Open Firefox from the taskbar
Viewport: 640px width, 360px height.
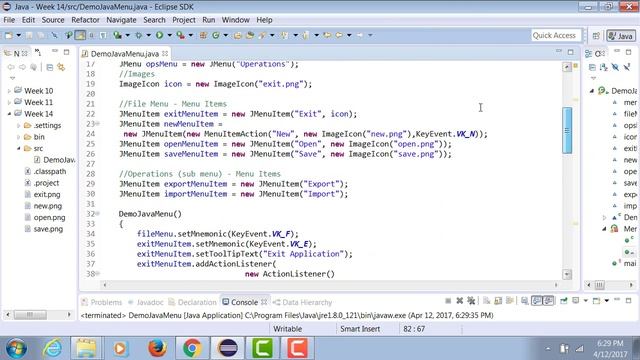point(157,348)
